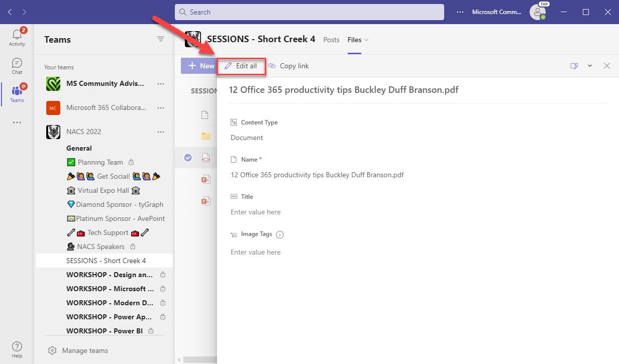Image resolution: width=619 pixels, height=364 pixels.
Task: Select the yellow folder in the file list
Action: pyautogui.click(x=206, y=136)
